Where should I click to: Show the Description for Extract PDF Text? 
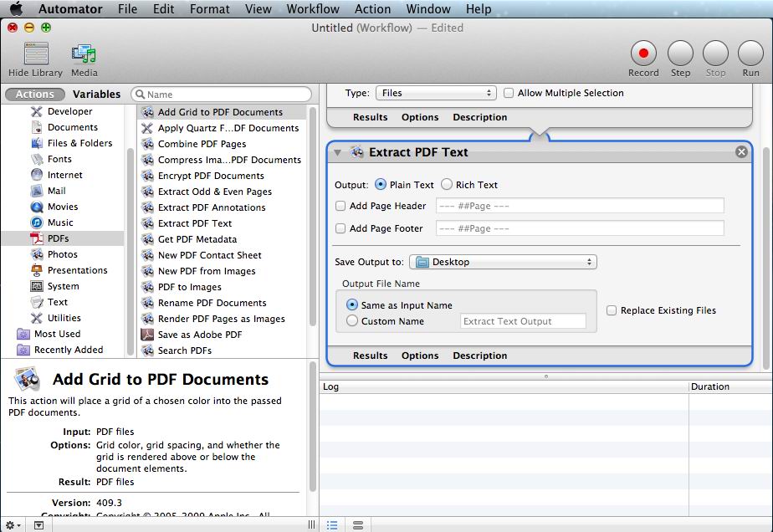click(479, 356)
